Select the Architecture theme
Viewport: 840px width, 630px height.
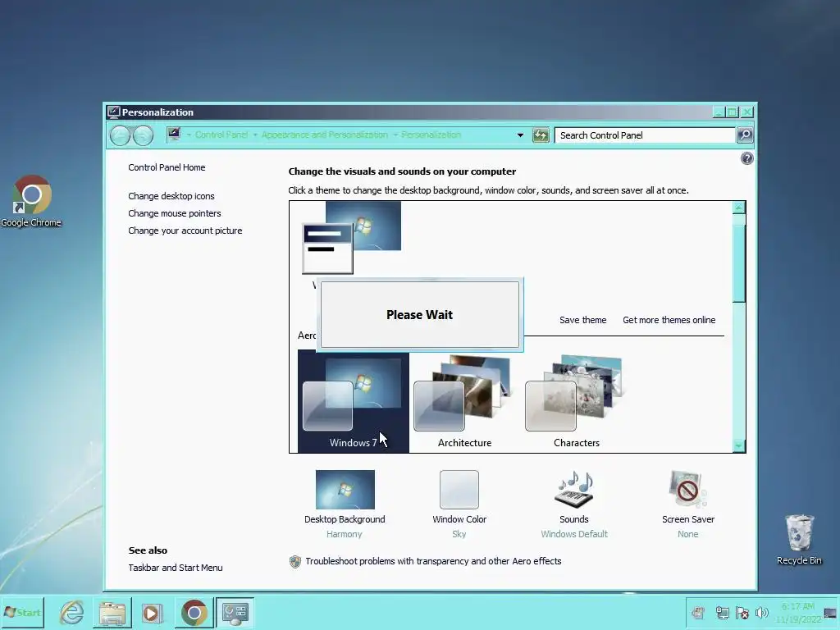click(x=464, y=401)
